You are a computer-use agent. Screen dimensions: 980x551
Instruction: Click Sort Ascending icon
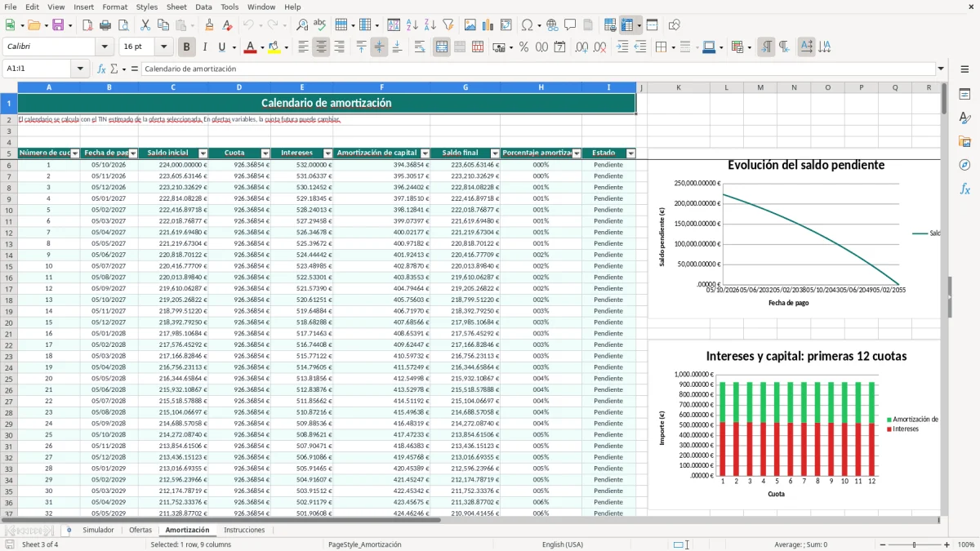coord(412,25)
